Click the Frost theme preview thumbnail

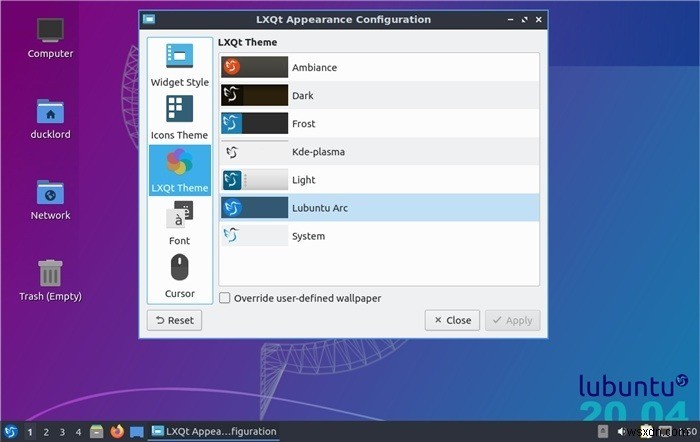(x=254, y=123)
